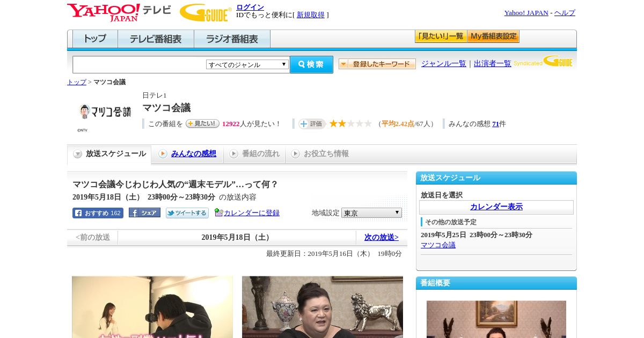Click the 2019年5月25日 schedule entry text
The height and width of the screenshot is (338, 644).
click(477, 235)
